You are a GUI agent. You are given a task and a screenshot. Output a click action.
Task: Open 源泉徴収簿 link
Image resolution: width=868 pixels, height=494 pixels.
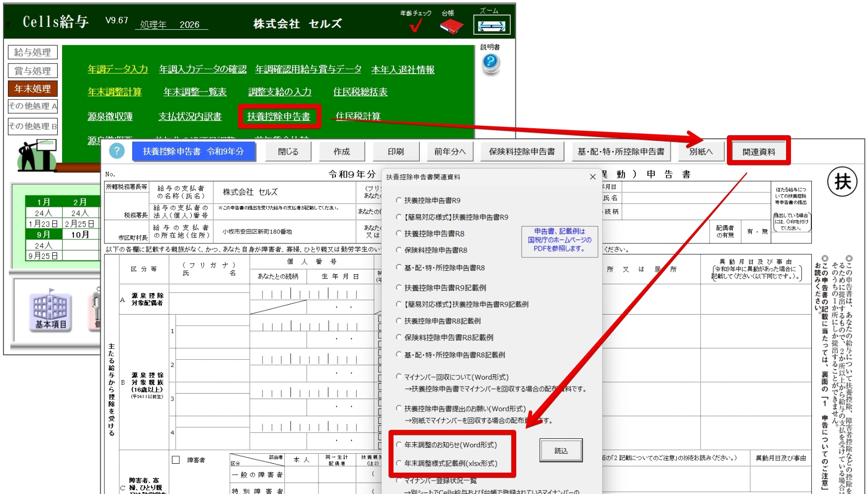110,116
